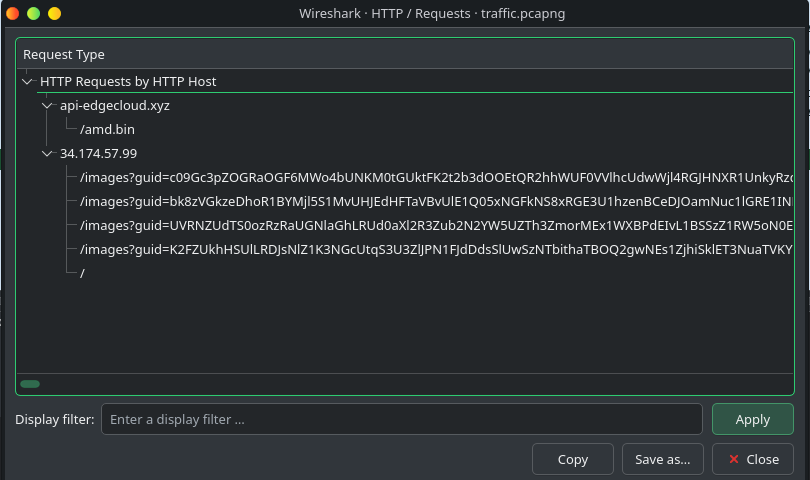Screen dimensions: 810x480
Task: Apply the display filter
Action: [x=753, y=419]
